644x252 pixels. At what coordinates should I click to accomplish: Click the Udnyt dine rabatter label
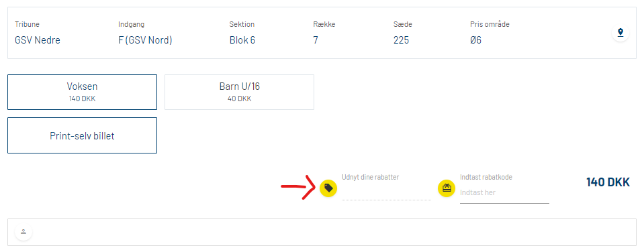[x=371, y=177]
